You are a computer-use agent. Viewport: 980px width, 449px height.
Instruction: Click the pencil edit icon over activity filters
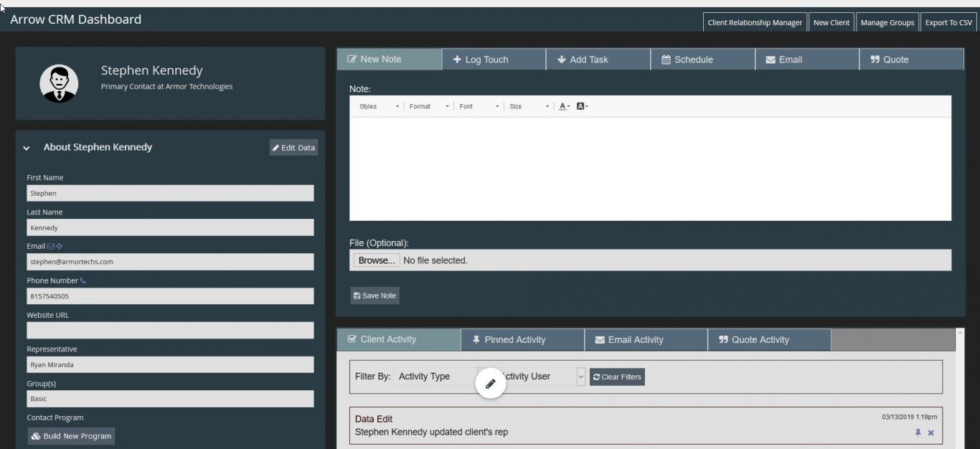click(x=491, y=384)
